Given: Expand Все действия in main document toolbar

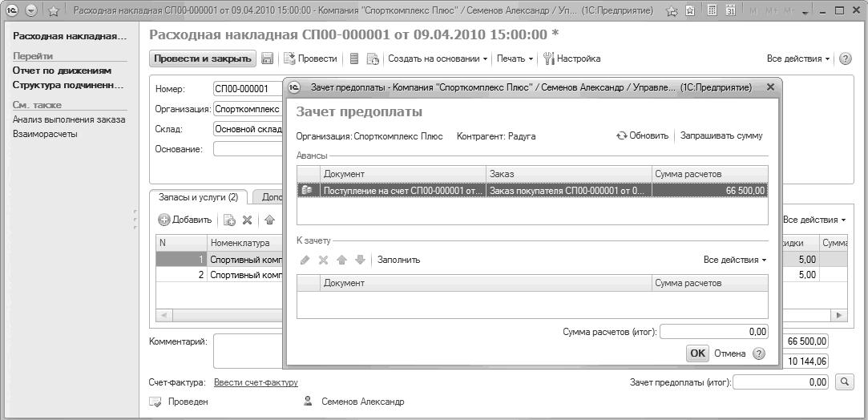Looking at the screenshot, I should 799,59.
